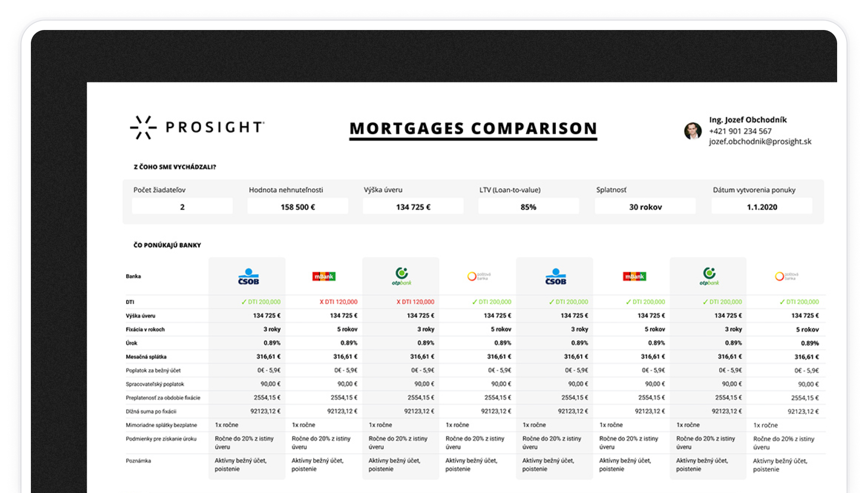Click the first ČSOB bank logo
Screen dimensions: 868x493
click(x=248, y=277)
